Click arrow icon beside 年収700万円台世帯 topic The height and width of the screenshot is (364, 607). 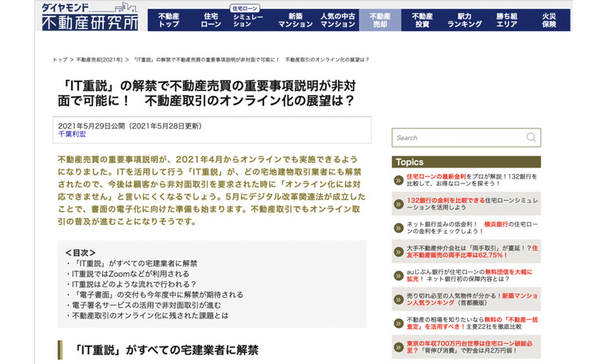pyautogui.click(x=399, y=349)
